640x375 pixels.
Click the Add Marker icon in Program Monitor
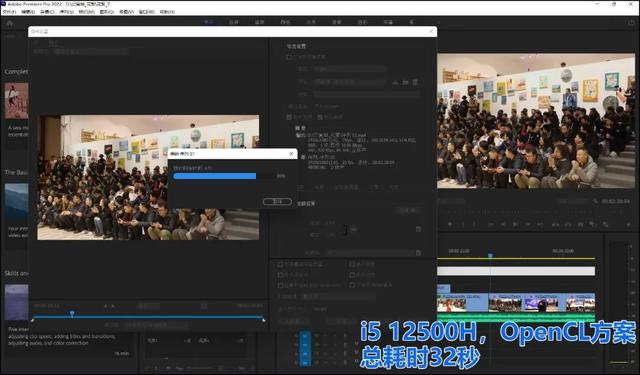pos(450,224)
